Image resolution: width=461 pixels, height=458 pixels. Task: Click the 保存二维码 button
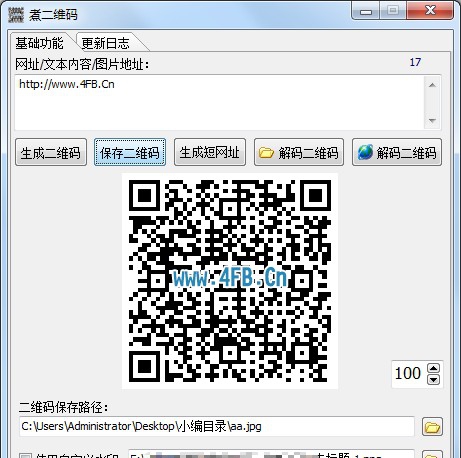pyautogui.click(x=130, y=152)
